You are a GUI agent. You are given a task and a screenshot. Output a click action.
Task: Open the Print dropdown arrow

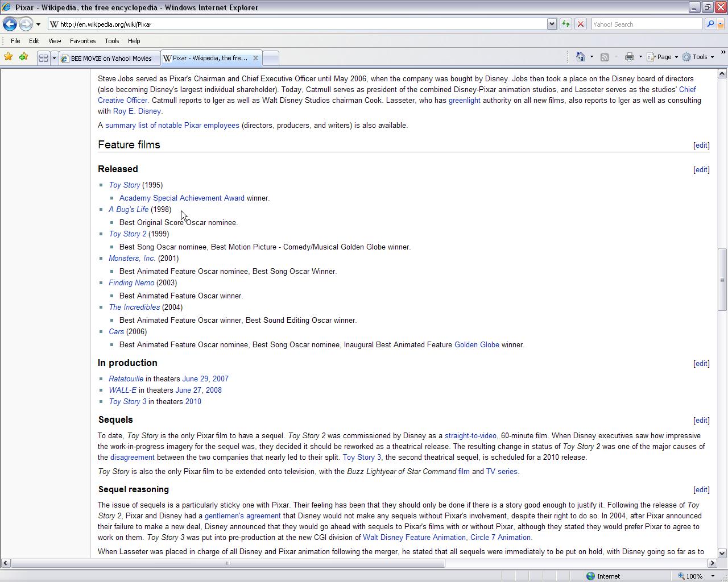(x=640, y=57)
